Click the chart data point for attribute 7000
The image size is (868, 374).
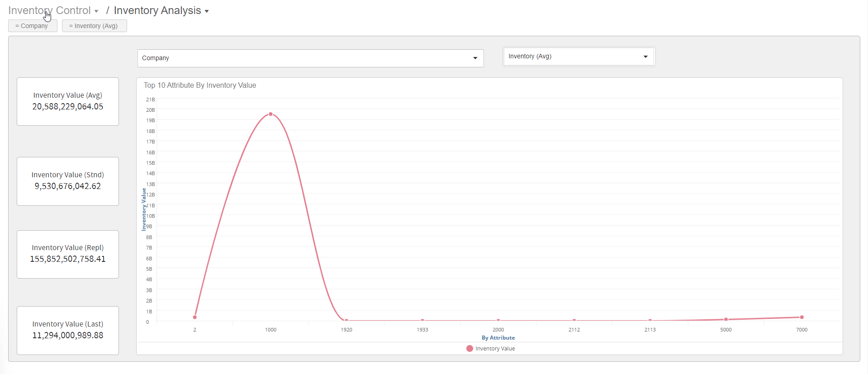pos(802,317)
